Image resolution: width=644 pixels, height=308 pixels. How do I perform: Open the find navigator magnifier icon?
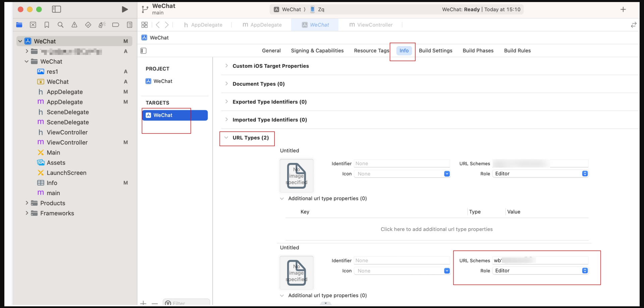click(60, 25)
